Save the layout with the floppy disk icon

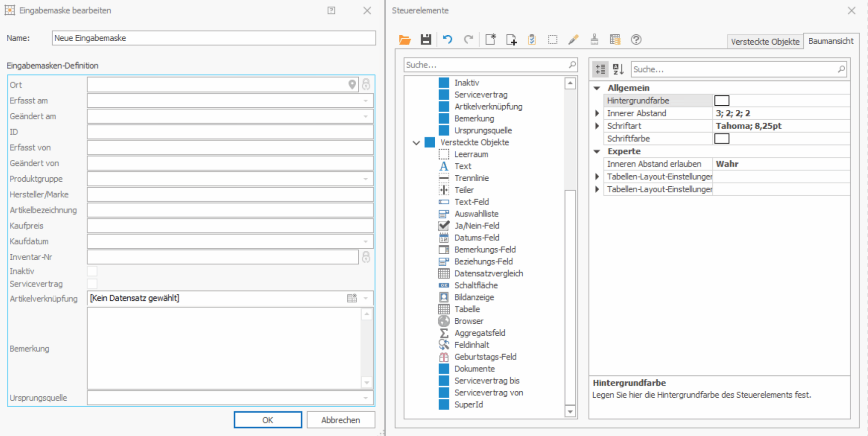[x=426, y=40]
